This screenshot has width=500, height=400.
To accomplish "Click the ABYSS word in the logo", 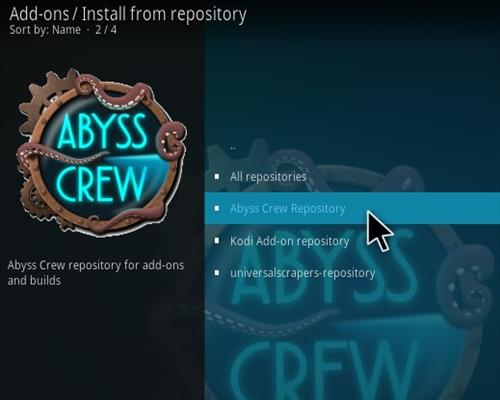I will [102, 131].
